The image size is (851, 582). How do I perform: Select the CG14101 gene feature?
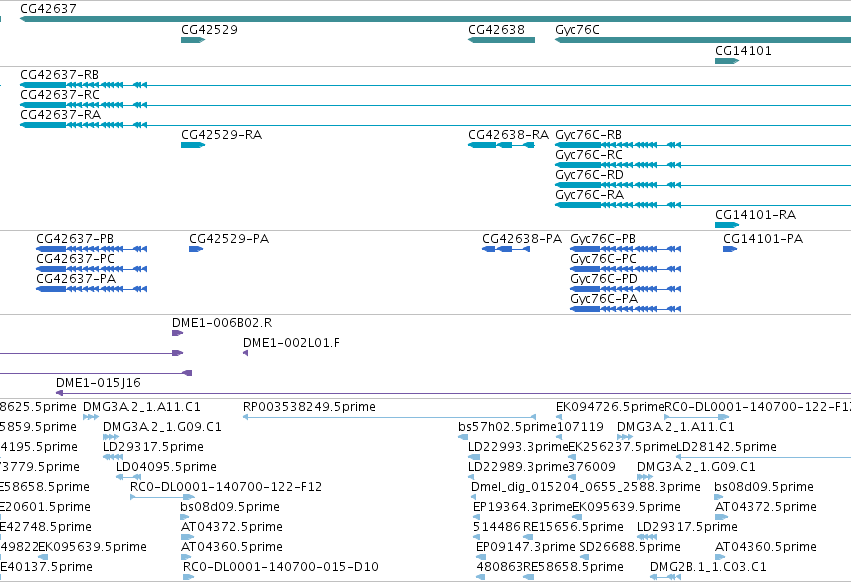coord(727,61)
